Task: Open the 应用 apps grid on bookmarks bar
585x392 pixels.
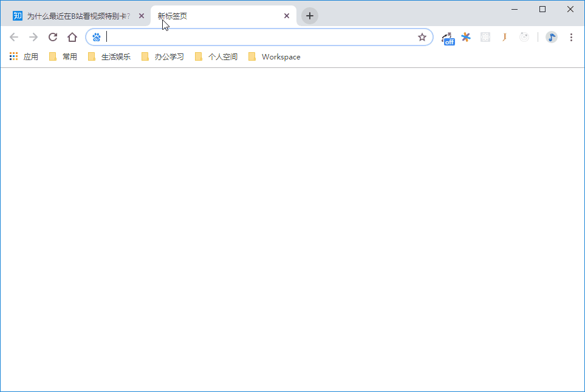Action: point(13,56)
